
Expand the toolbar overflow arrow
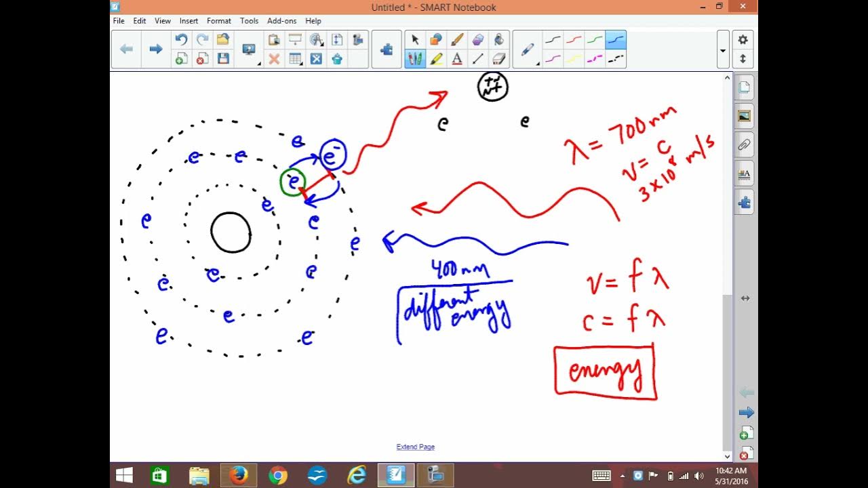pos(723,50)
